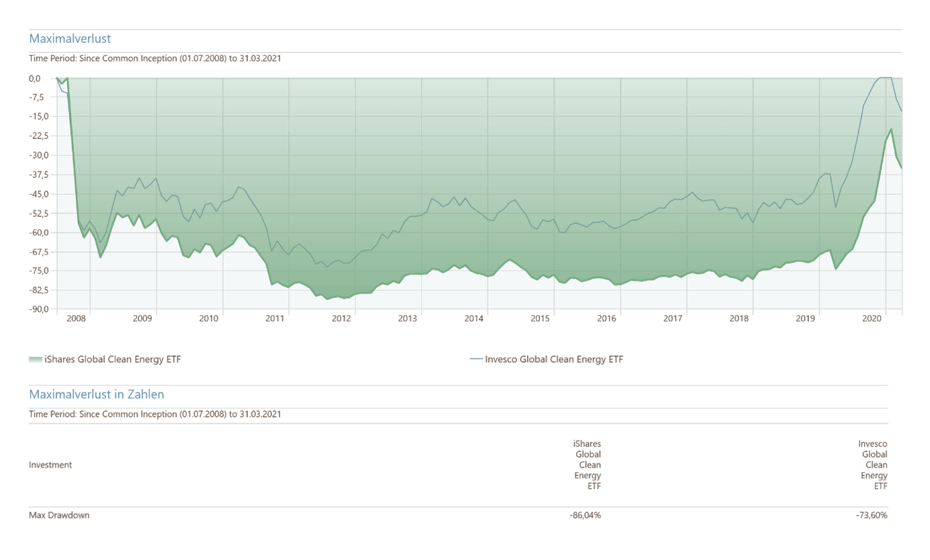Viewport: 930px width, 560px height.
Task: Click the Maximalverlust chart heading
Action: point(70,38)
